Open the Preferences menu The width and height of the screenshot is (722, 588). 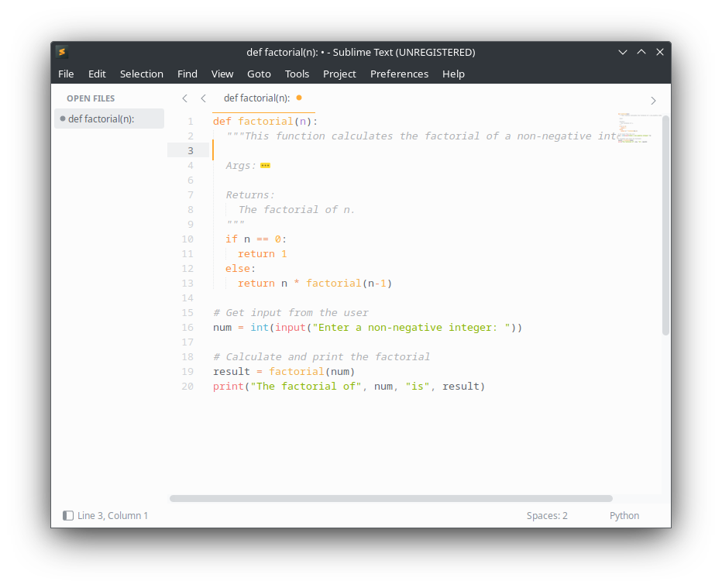point(399,74)
